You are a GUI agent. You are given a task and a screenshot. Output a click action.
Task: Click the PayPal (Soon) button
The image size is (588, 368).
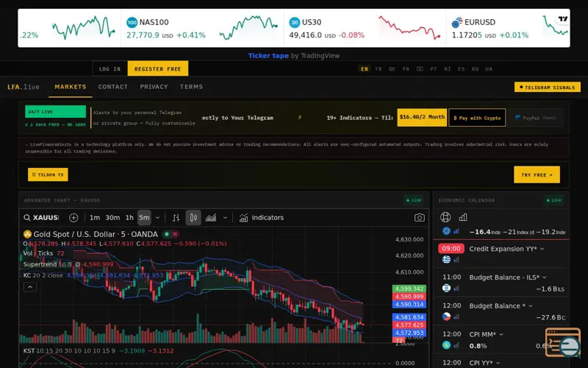click(x=535, y=118)
